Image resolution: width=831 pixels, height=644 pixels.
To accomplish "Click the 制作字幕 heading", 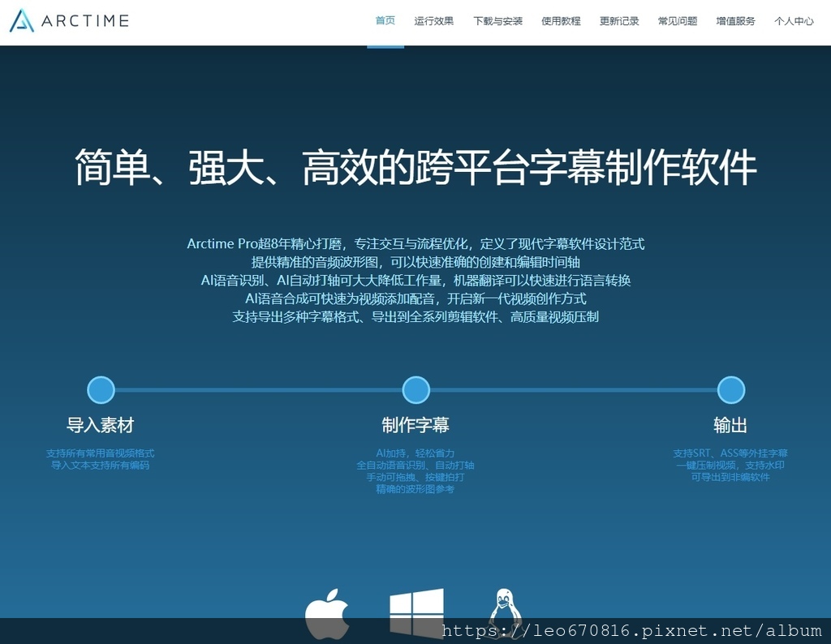I will pyautogui.click(x=415, y=425).
